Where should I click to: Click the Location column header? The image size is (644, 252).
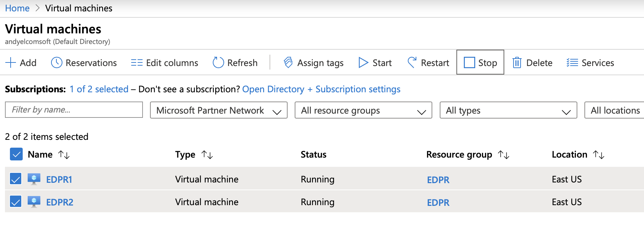(569, 154)
